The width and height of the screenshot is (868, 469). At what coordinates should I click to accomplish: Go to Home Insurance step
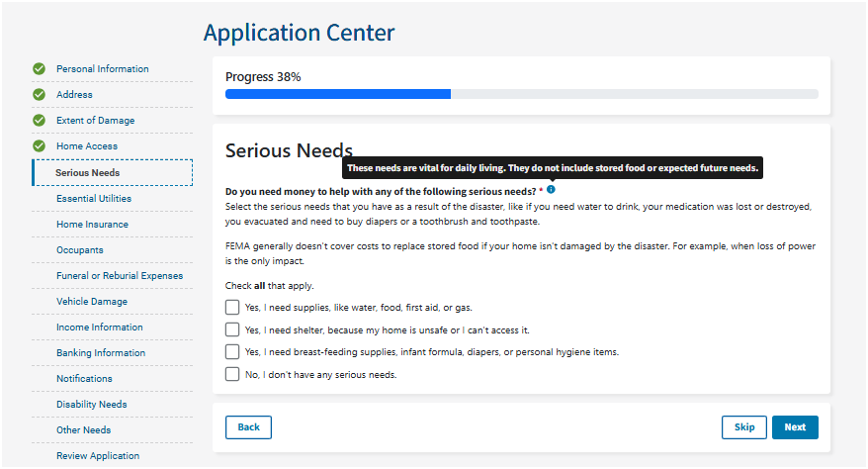[x=92, y=225]
